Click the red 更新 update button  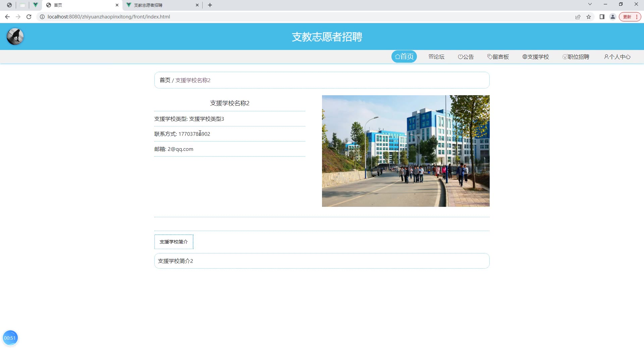click(630, 17)
